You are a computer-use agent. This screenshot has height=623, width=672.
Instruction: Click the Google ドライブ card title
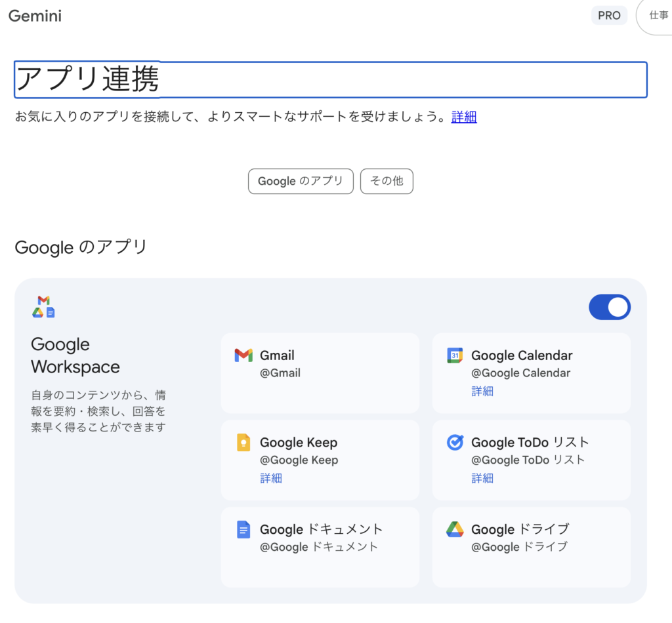pos(520,529)
